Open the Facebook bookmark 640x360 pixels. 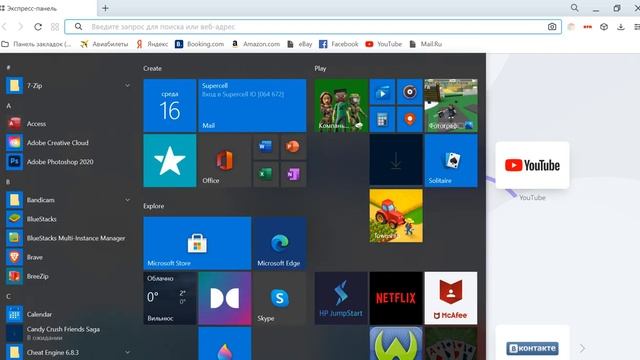tap(338, 44)
